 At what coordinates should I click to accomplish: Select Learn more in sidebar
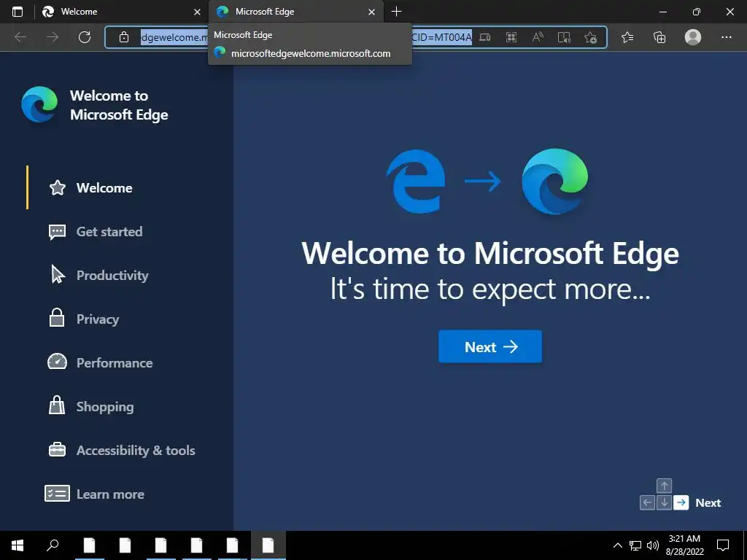110,494
